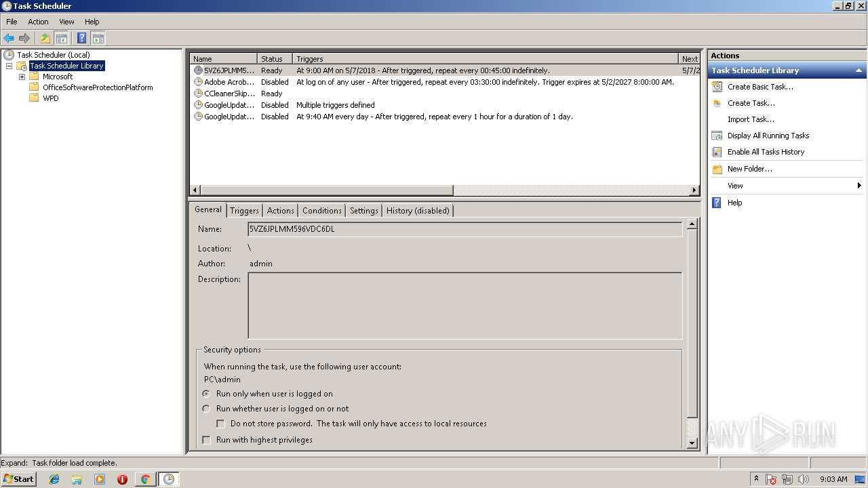The width and height of the screenshot is (868, 488).
Task: Click Import Task… action
Action: tap(751, 119)
